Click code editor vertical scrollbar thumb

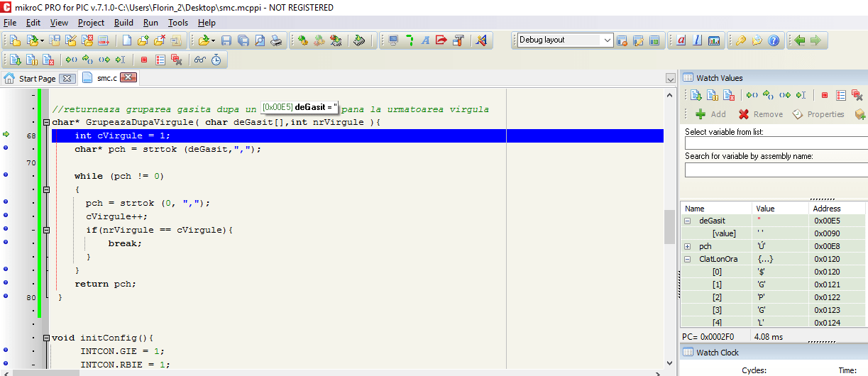(x=669, y=227)
